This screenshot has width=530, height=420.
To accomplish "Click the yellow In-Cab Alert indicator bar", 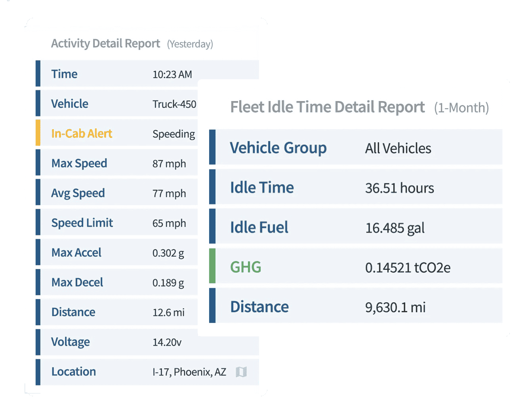I will tap(38, 133).
